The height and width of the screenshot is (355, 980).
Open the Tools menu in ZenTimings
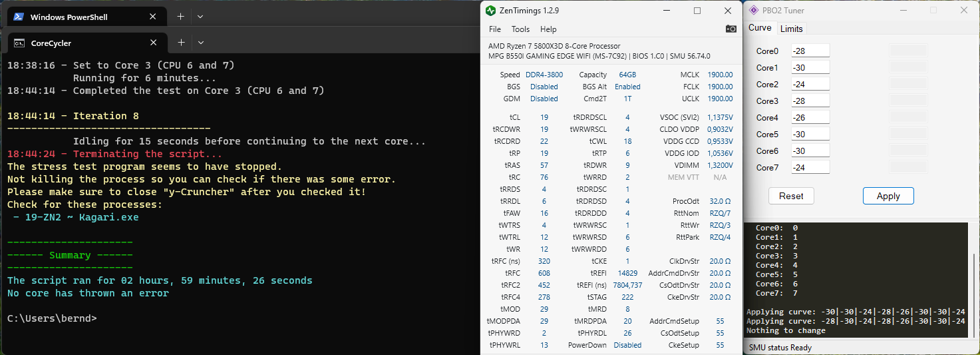point(520,29)
